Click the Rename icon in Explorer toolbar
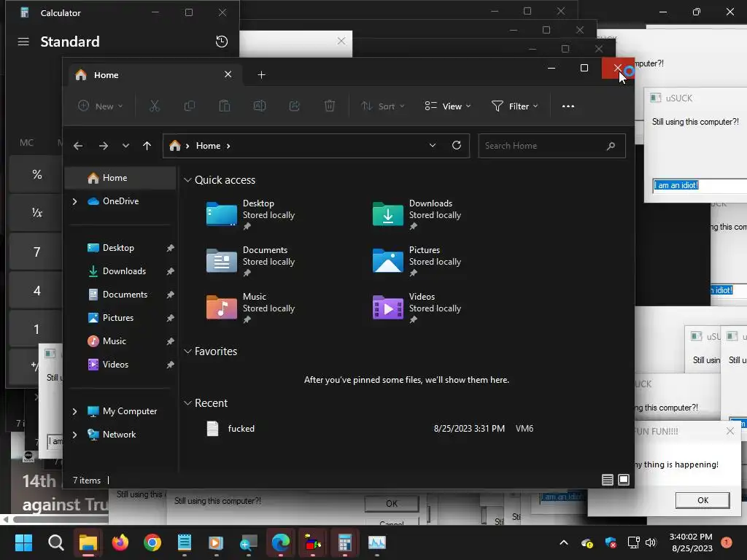The width and height of the screenshot is (747, 560). 259,106
